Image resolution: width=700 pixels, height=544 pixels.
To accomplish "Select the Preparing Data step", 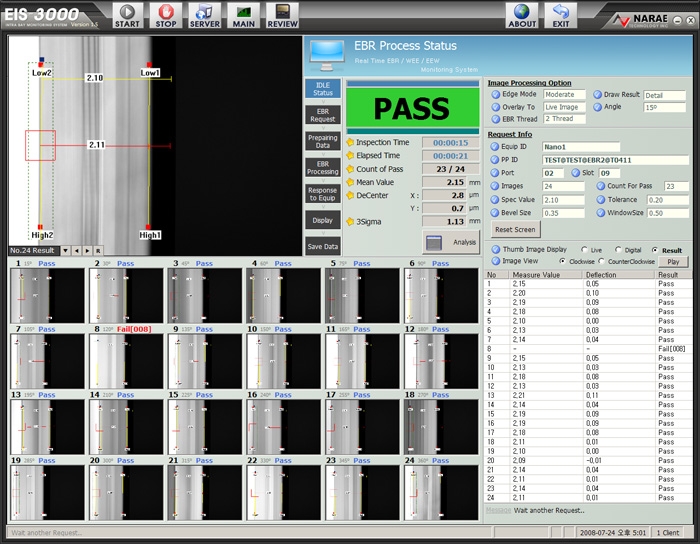I will point(323,141).
